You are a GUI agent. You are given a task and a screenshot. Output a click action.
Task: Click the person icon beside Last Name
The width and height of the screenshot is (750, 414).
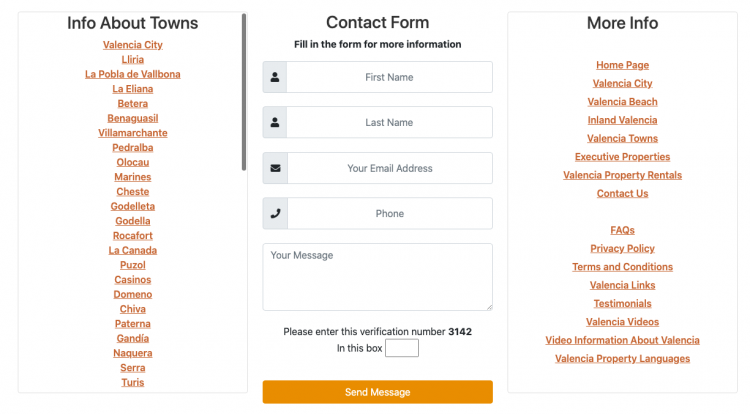(275, 123)
